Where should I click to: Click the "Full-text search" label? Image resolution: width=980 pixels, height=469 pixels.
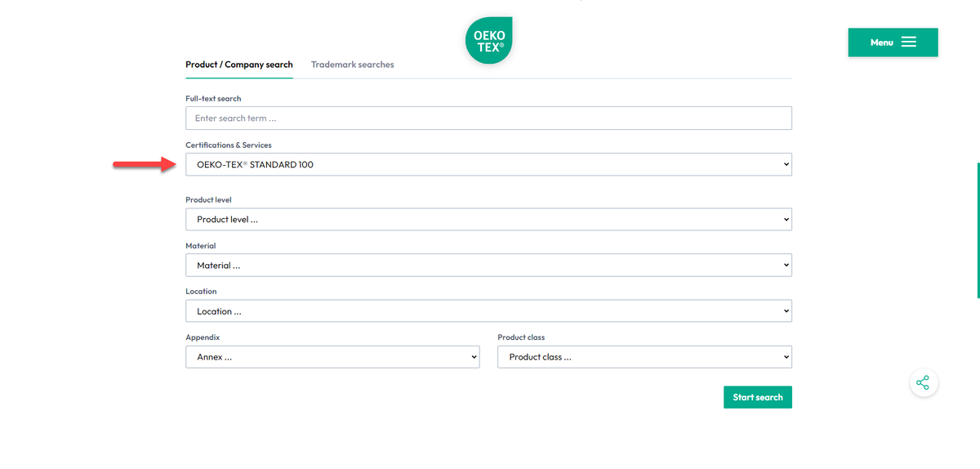tap(213, 99)
